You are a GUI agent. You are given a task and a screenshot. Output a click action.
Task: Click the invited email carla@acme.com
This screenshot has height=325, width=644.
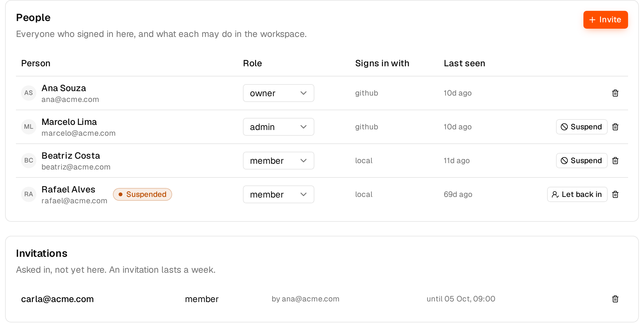pos(57,299)
